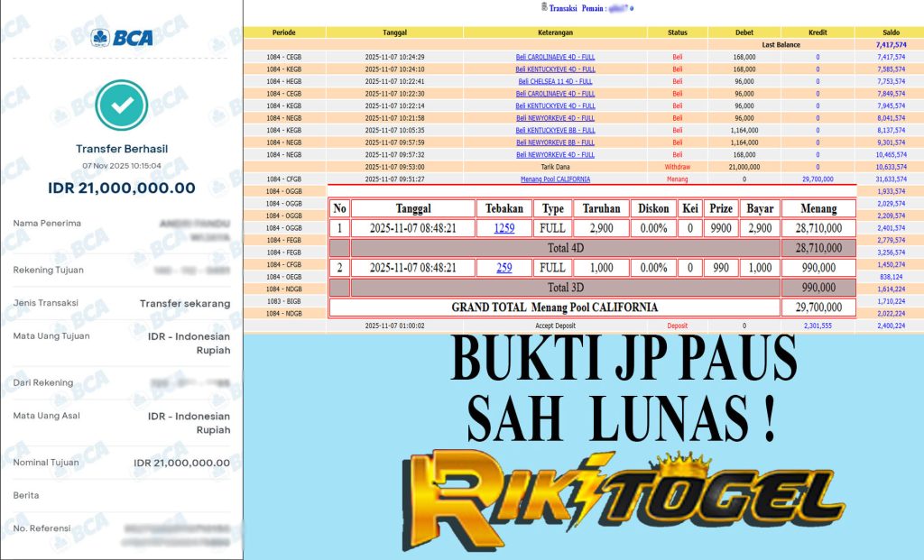924x560 pixels.
Task: Click the BCA logo at the top
Action: tap(121, 38)
